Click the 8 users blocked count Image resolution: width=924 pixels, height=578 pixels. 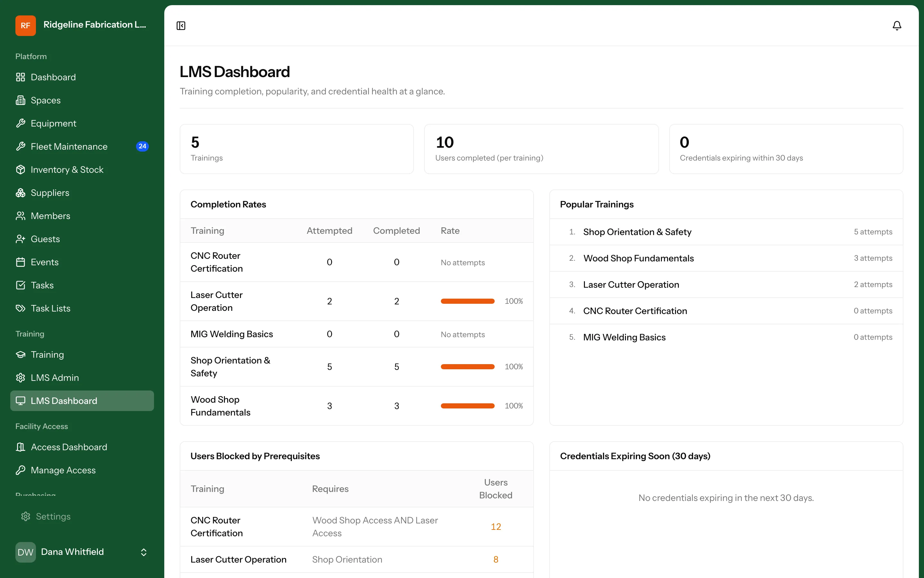(496, 560)
